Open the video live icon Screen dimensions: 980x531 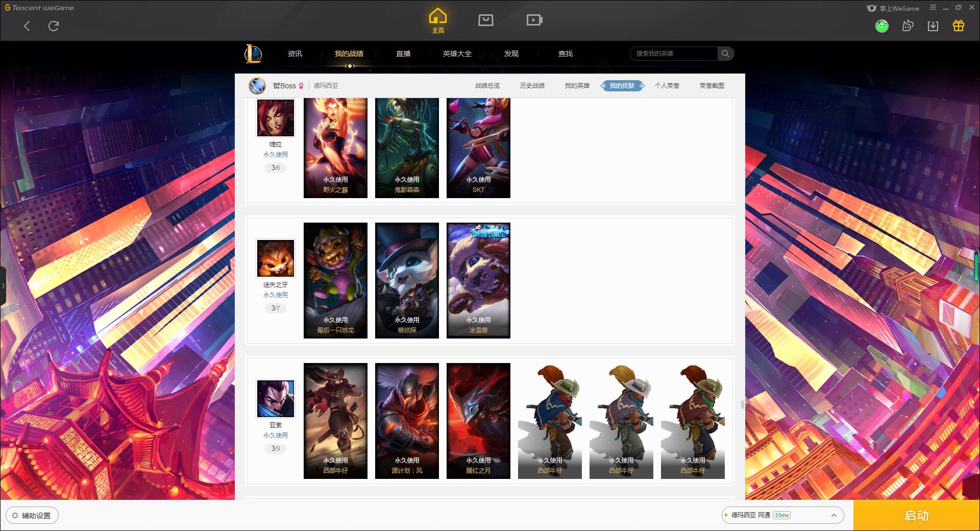(534, 20)
